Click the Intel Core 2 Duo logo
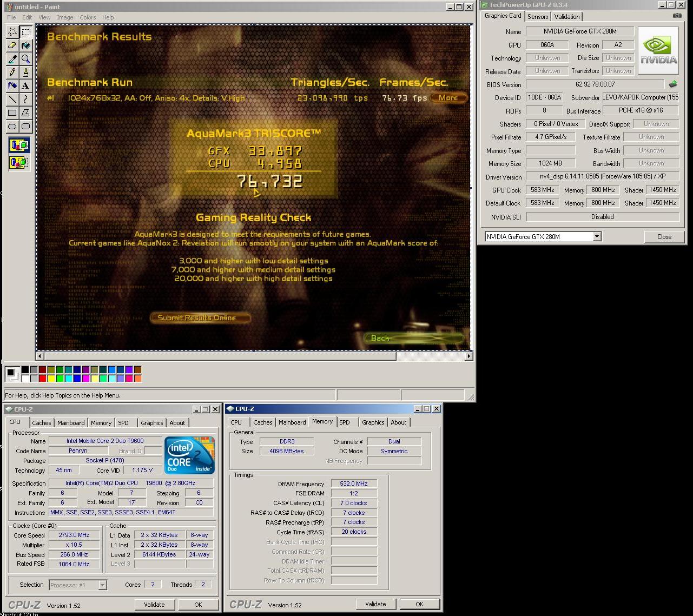 tap(189, 455)
